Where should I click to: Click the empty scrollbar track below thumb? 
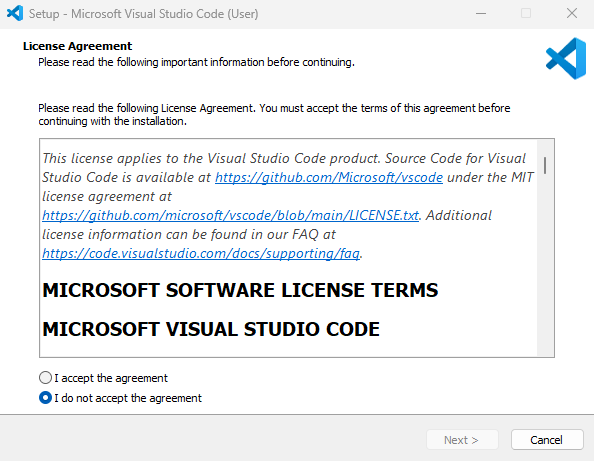pyautogui.click(x=545, y=265)
